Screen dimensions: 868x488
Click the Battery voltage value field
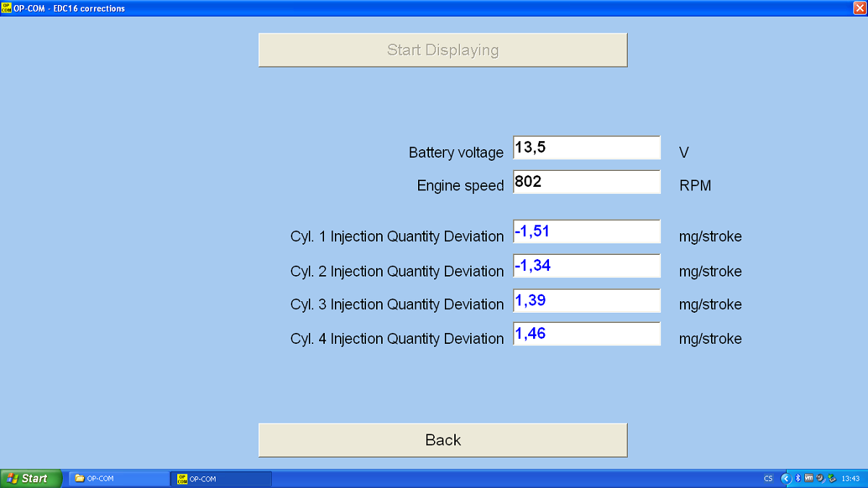586,148
